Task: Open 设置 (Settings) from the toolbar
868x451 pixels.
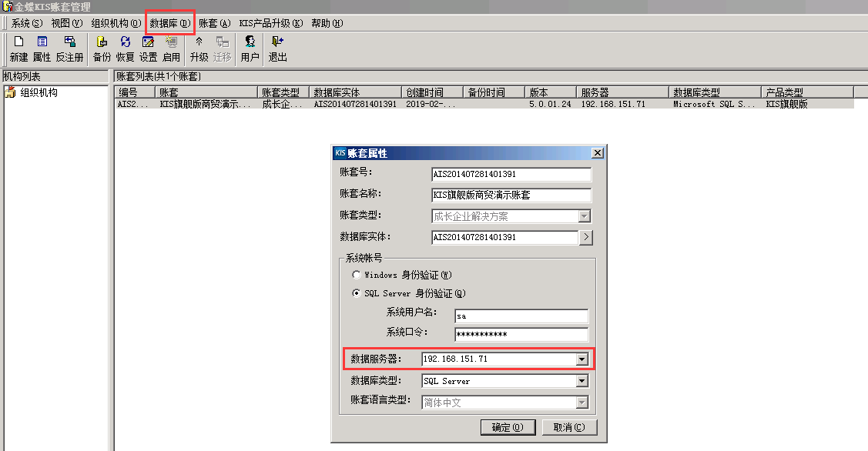Action: point(149,48)
